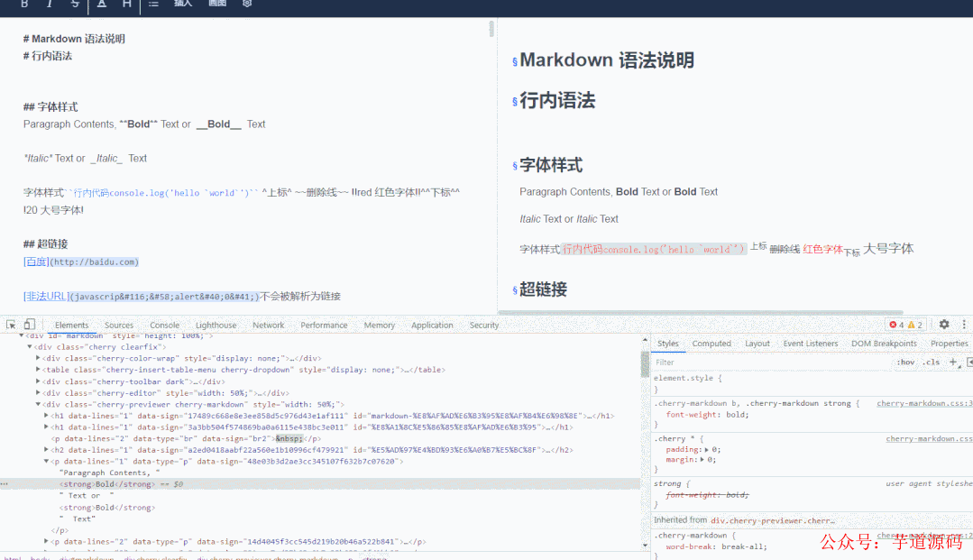Click the anchor icon beside 行内语法 heading

click(x=515, y=102)
